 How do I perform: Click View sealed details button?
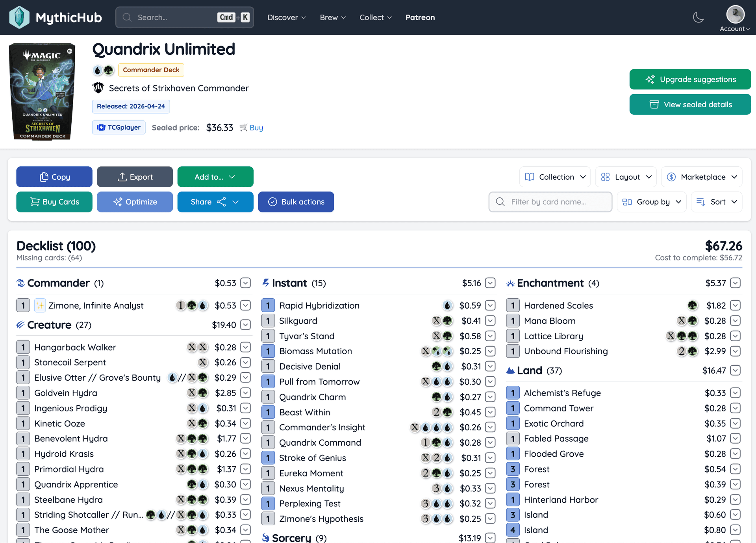click(x=690, y=104)
